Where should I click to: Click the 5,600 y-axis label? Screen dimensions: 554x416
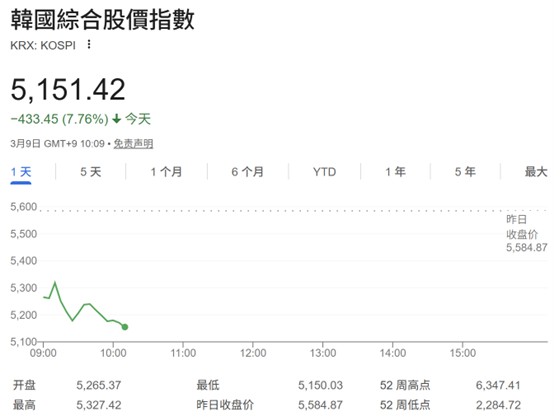[24, 207]
